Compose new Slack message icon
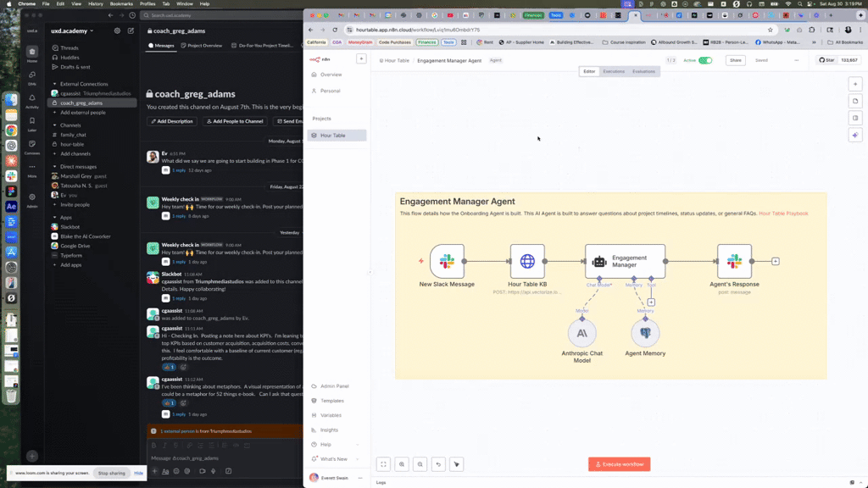868x488 pixels. click(131, 31)
